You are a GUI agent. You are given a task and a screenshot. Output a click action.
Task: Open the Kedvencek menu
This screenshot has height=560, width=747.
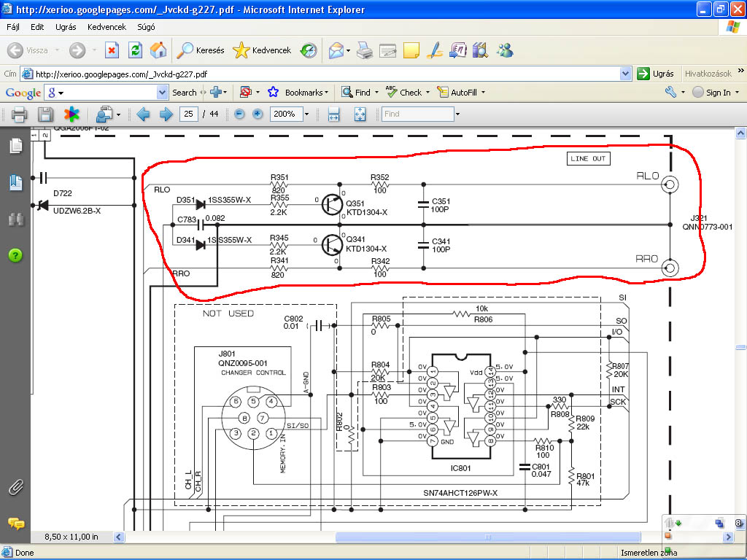(x=107, y=27)
